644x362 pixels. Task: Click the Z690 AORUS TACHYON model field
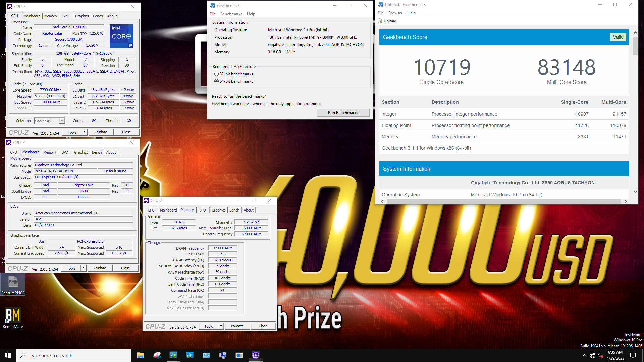coord(66,171)
